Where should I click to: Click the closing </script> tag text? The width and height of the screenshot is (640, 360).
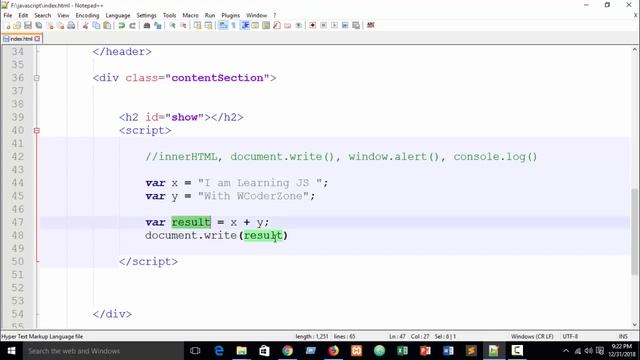(149, 262)
